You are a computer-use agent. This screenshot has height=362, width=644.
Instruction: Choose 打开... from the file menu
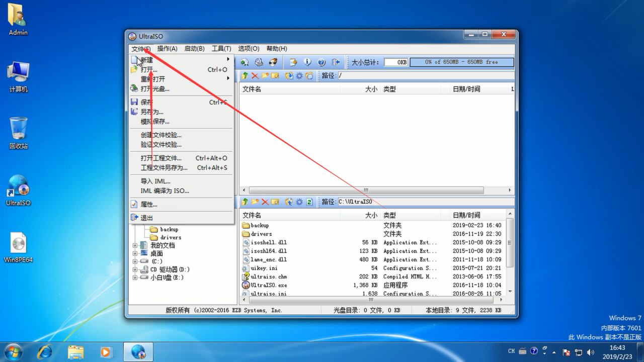(181, 69)
